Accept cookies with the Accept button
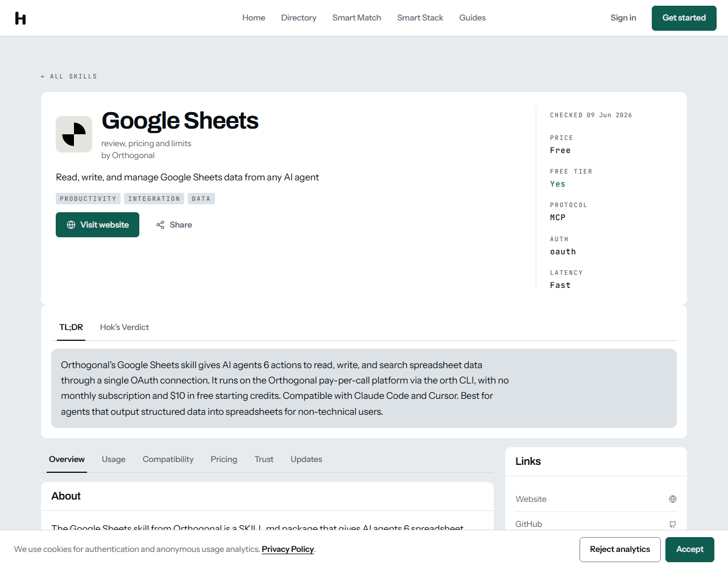This screenshot has height=569, width=728. coord(690,550)
